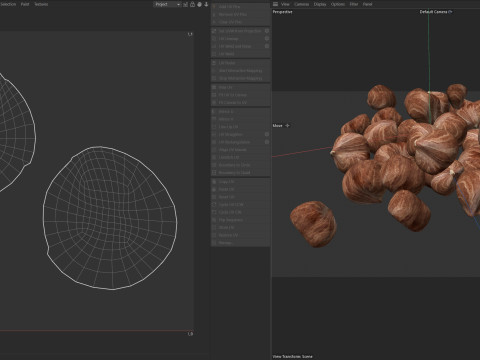
Task: Click the Line Up UV command
Action: click(240, 127)
